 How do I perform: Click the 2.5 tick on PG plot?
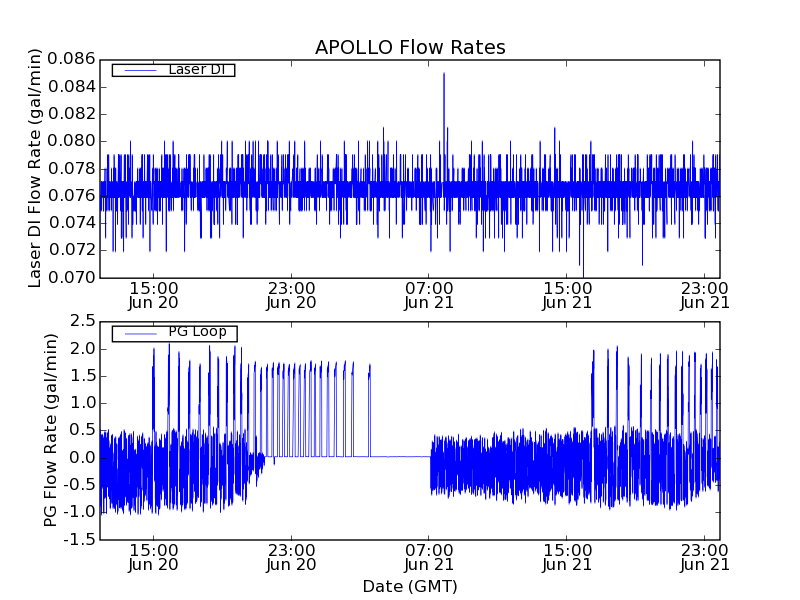[x=83, y=321]
